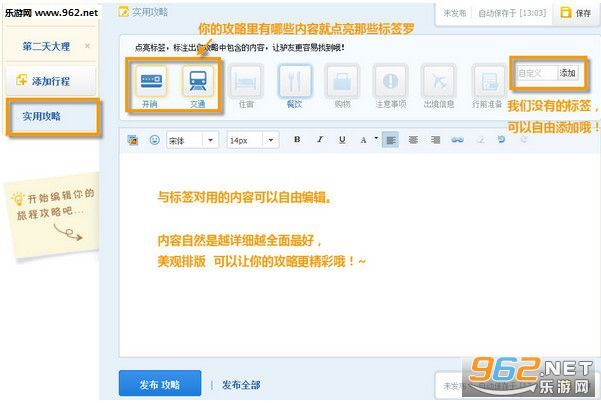
Task: Apply bold formatting with B button
Action: 296,140
